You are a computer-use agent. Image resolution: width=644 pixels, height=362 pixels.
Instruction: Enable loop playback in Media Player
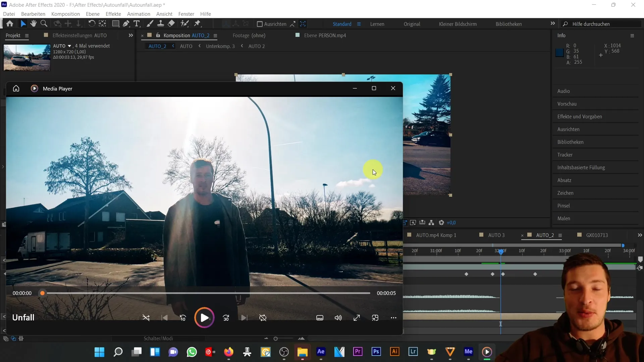pyautogui.click(x=263, y=318)
